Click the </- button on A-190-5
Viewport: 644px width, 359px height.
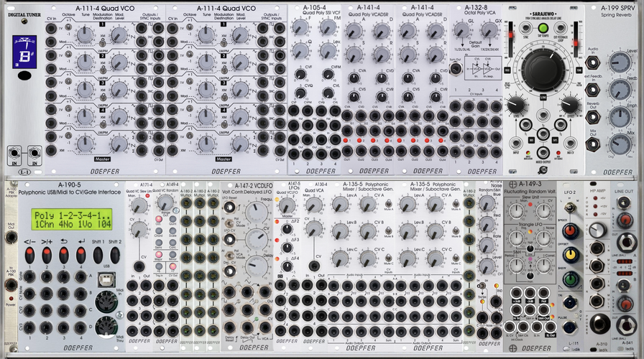[x=29, y=255]
